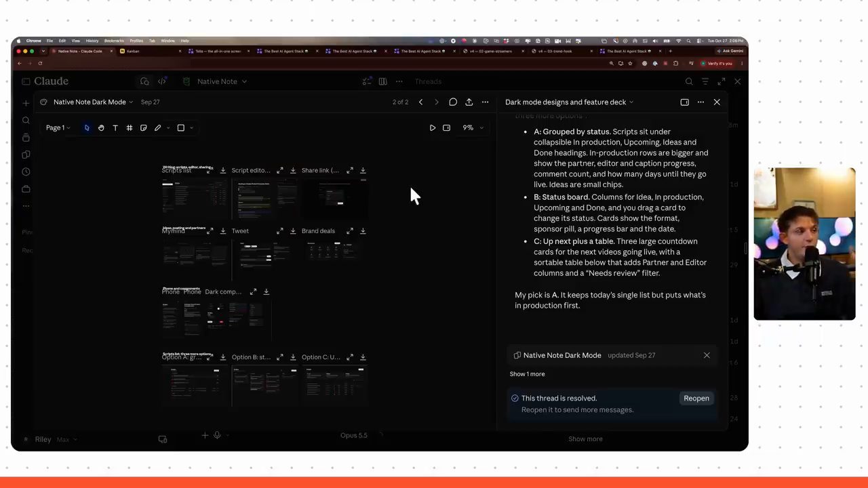Open the Native Note project dropdown

pos(222,81)
